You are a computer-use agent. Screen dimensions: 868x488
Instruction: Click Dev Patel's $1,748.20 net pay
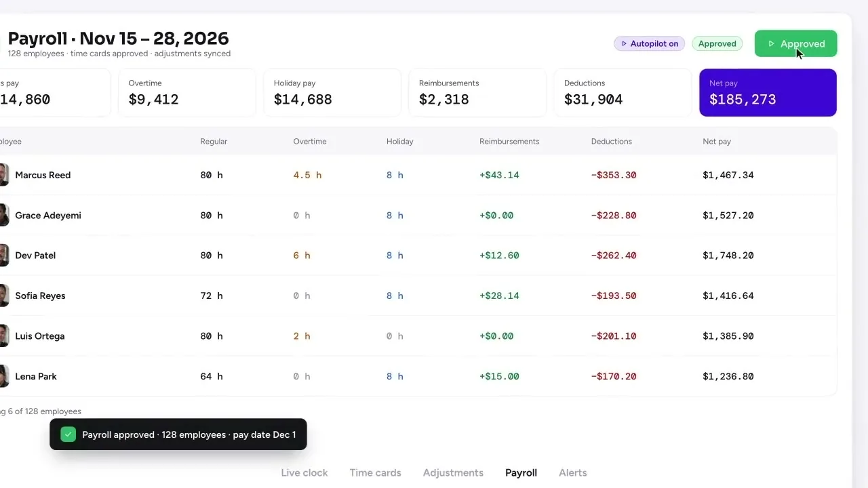pos(728,256)
